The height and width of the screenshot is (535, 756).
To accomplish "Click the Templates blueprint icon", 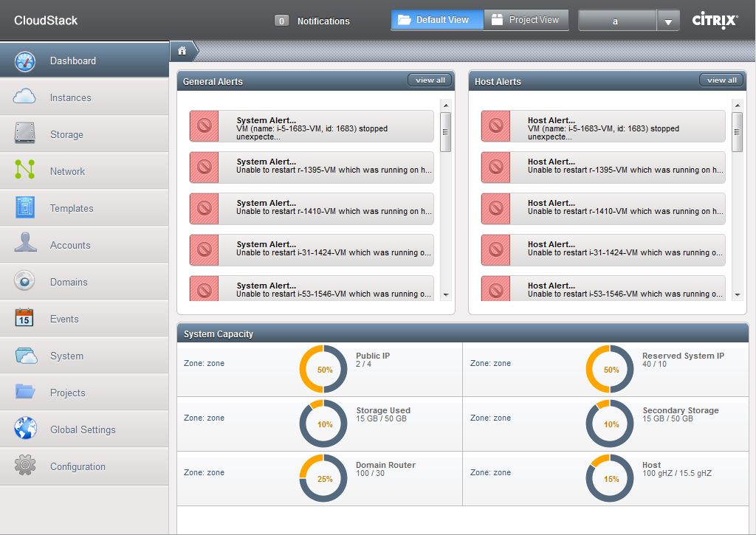I will [24, 207].
